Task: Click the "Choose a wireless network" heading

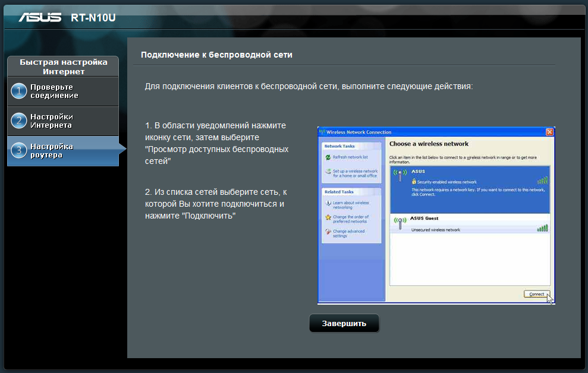Action: coord(429,144)
